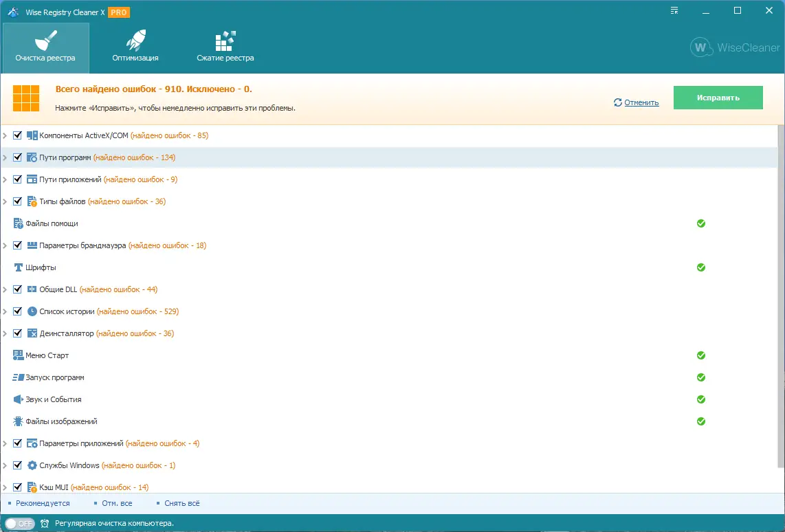Click the Пути приложений category icon
Viewport: 785px width, 532px height.
(32, 179)
